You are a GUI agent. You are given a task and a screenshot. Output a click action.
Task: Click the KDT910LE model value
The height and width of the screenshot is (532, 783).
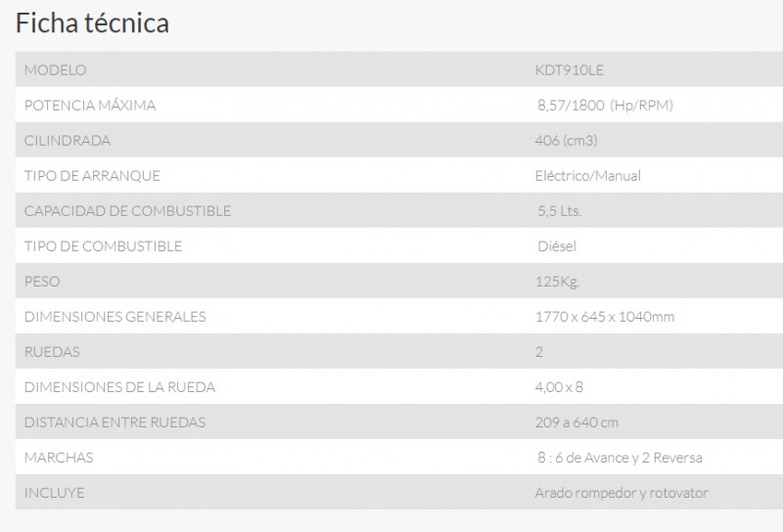pos(570,69)
